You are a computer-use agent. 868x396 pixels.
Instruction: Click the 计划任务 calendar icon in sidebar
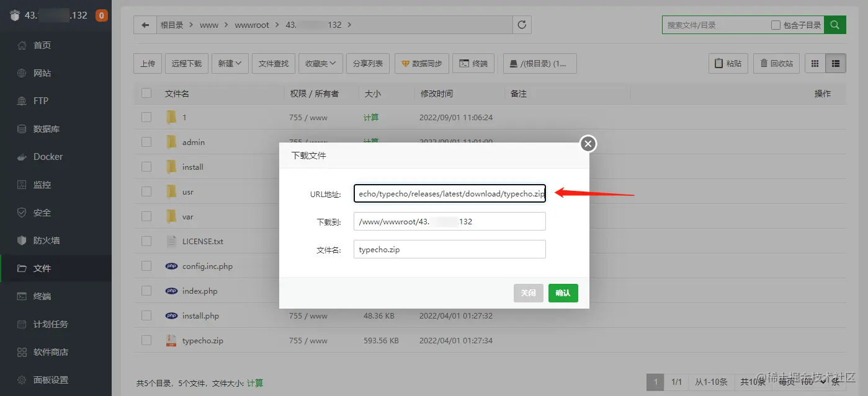tap(22, 324)
